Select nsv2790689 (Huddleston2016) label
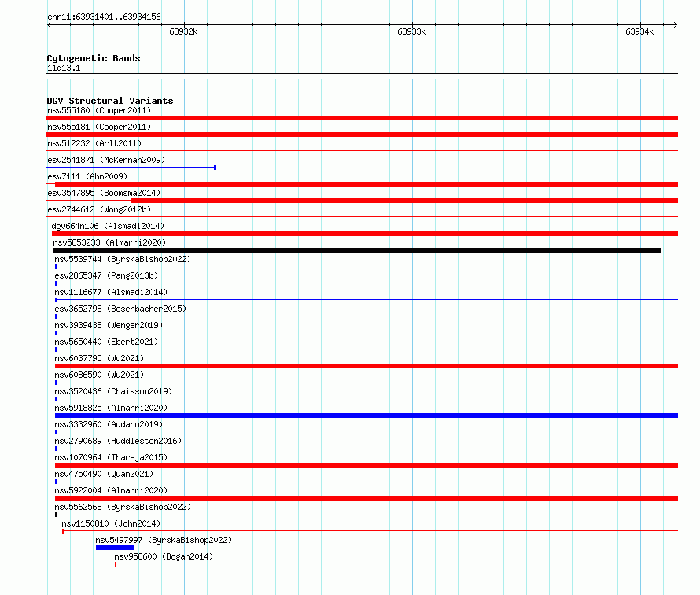 pyautogui.click(x=118, y=441)
